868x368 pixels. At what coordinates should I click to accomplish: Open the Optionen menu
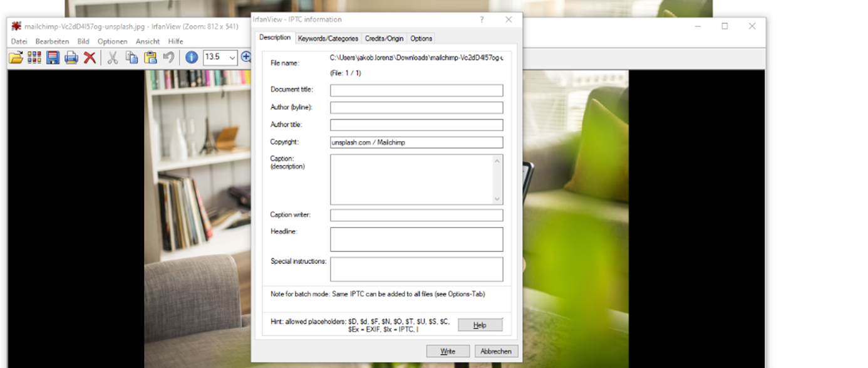tap(112, 41)
